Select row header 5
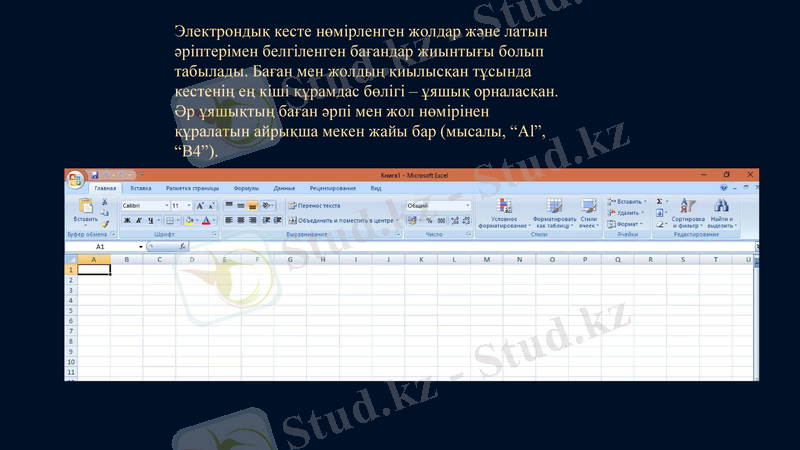 (x=71, y=311)
